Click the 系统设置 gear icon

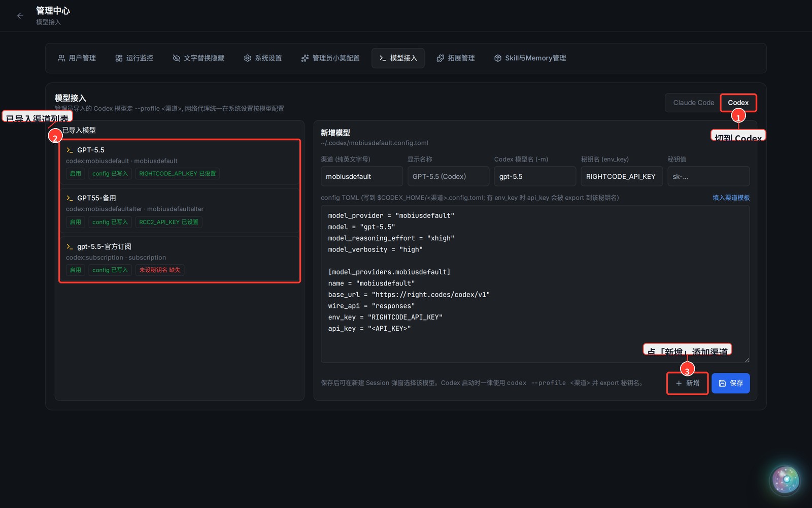click(x=248, y=58)
